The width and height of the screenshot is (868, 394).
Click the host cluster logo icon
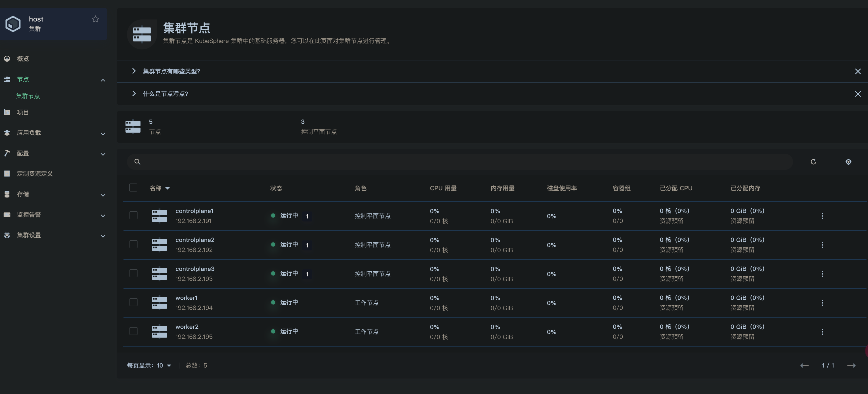13,24
